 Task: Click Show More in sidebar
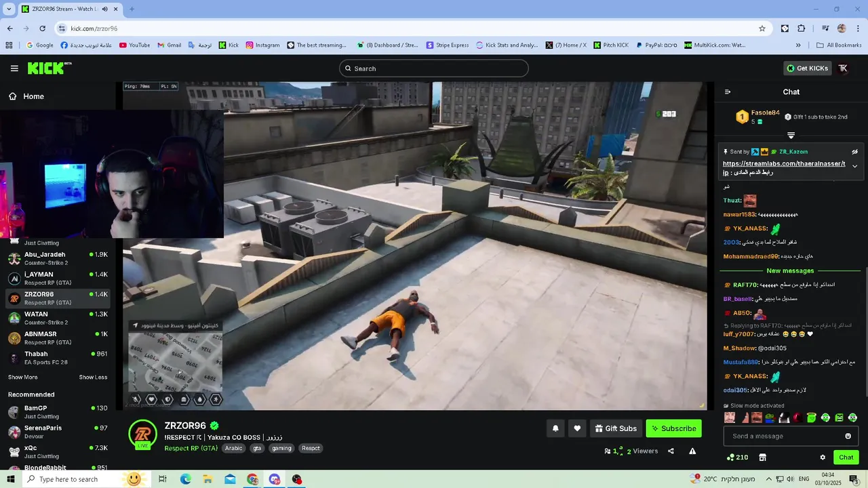[22, 378]
